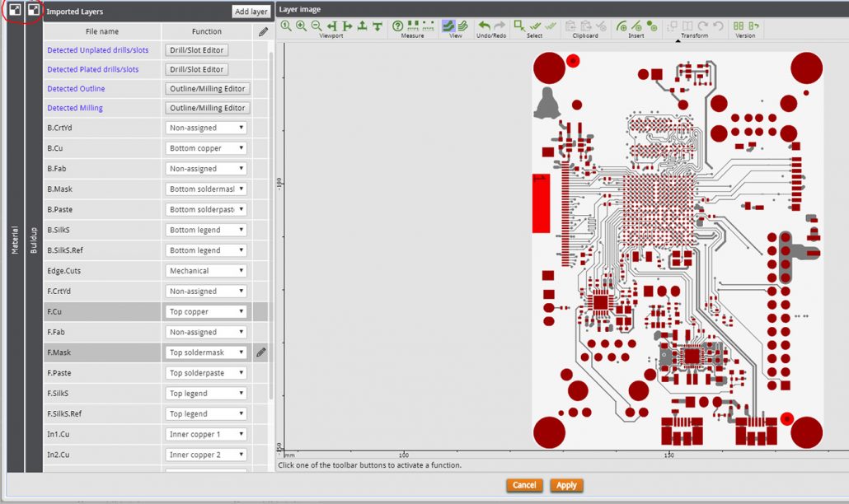Click the first Clipboard icon
The image size is (849, 504).
coord(570,26)
